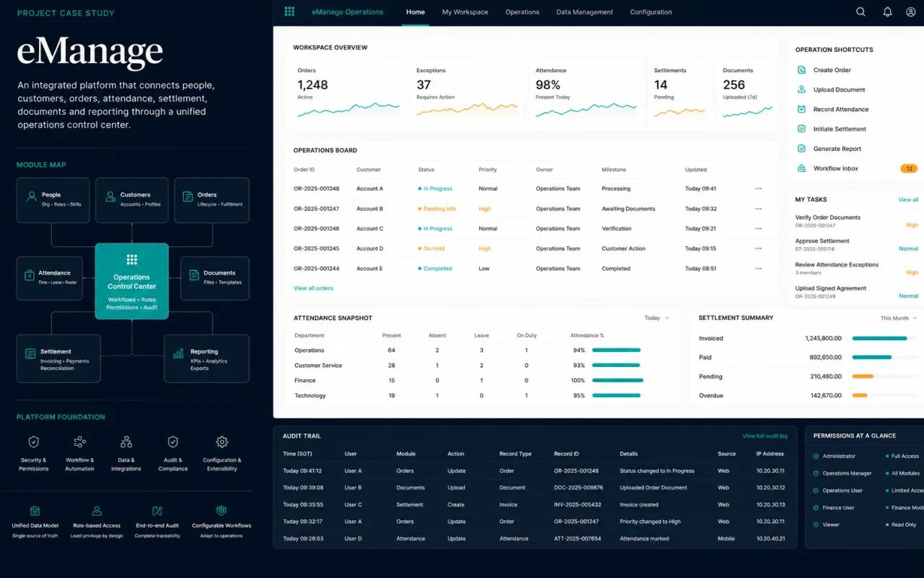Open the Today dropdown in Attendance Snapshot

click(x=656, y=318)
